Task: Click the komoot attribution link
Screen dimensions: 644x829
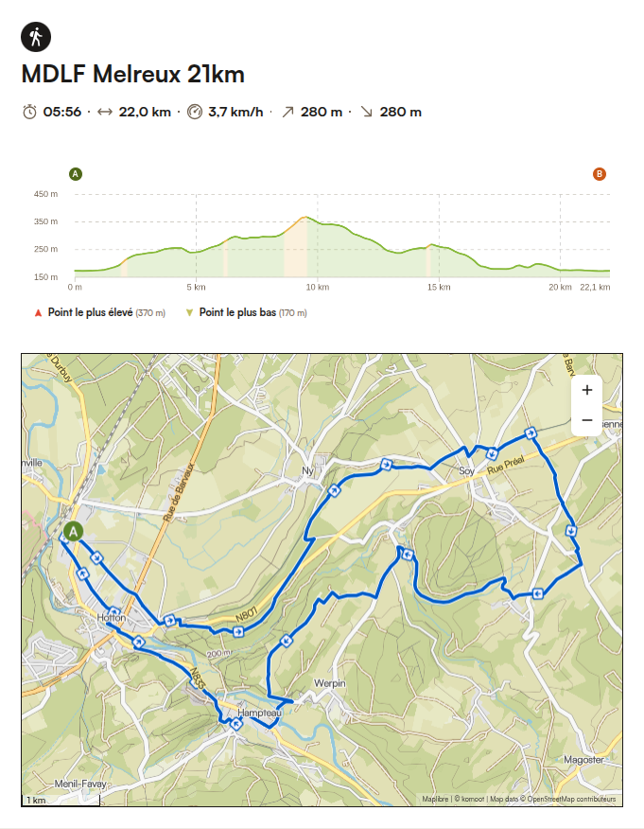Action: pos(471,800)
